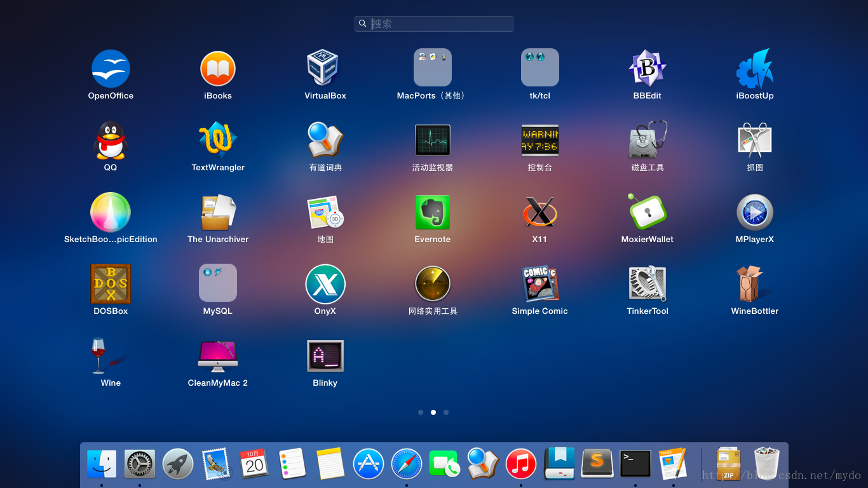Screen dimensions: 868x488
Task: Launch MPlayerX
Action: point(755,212)
